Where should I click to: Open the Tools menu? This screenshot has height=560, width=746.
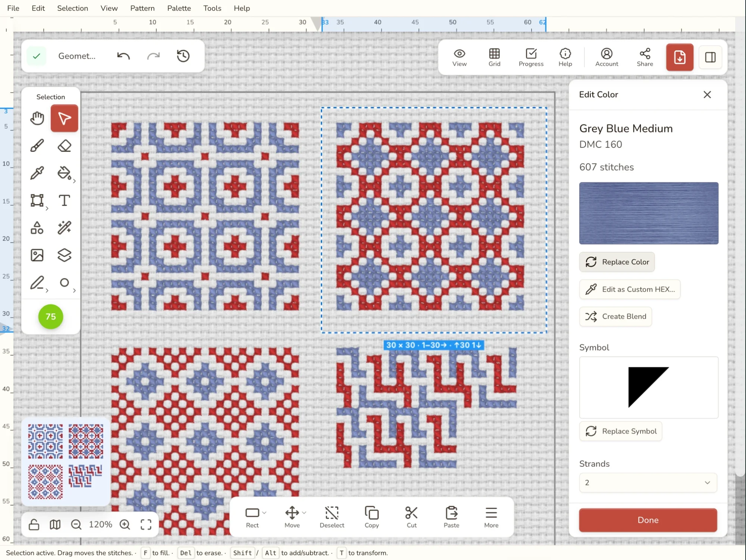click(212, 8)
